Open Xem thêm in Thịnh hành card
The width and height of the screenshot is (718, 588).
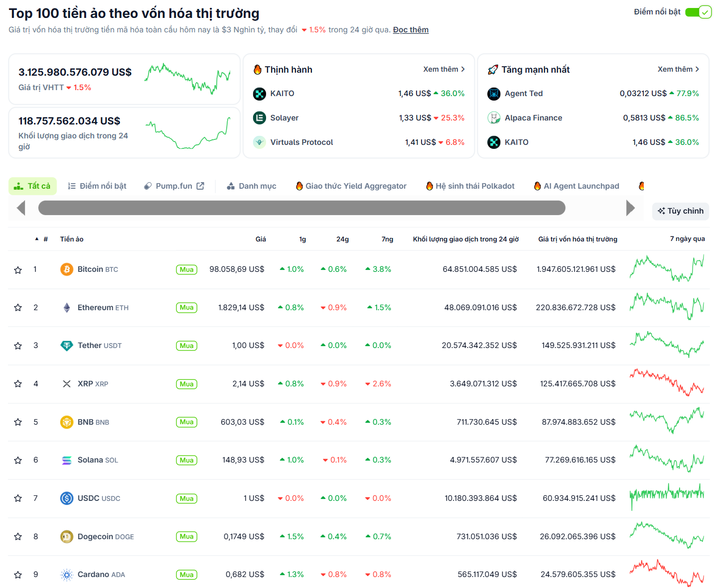(x=444, y=69)
